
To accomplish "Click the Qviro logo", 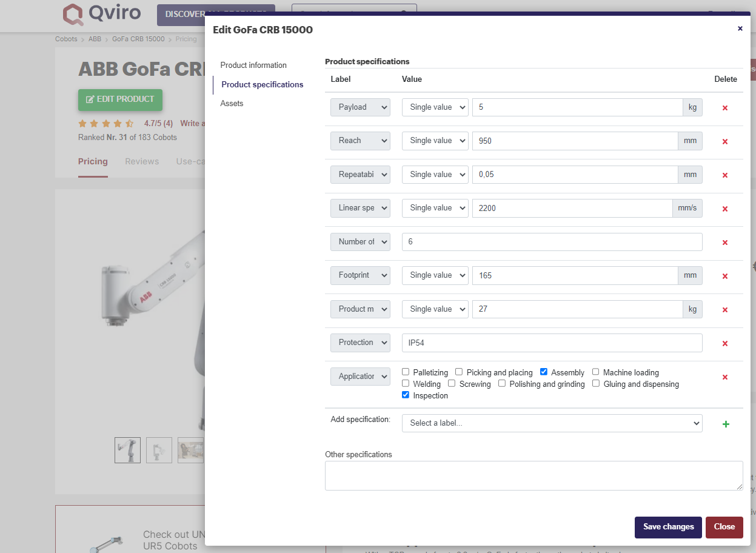I will tap(102, 13).
